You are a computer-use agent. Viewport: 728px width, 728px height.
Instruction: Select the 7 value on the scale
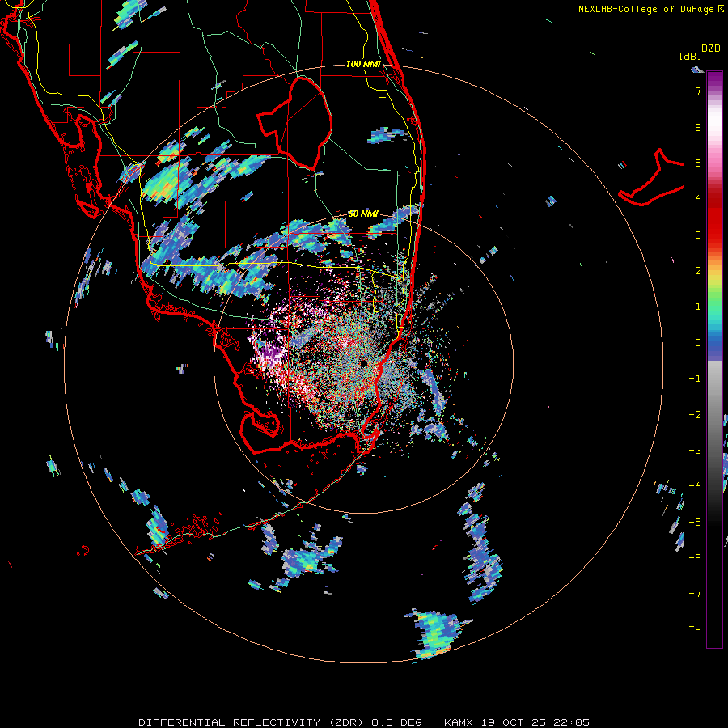click(698, 91)
